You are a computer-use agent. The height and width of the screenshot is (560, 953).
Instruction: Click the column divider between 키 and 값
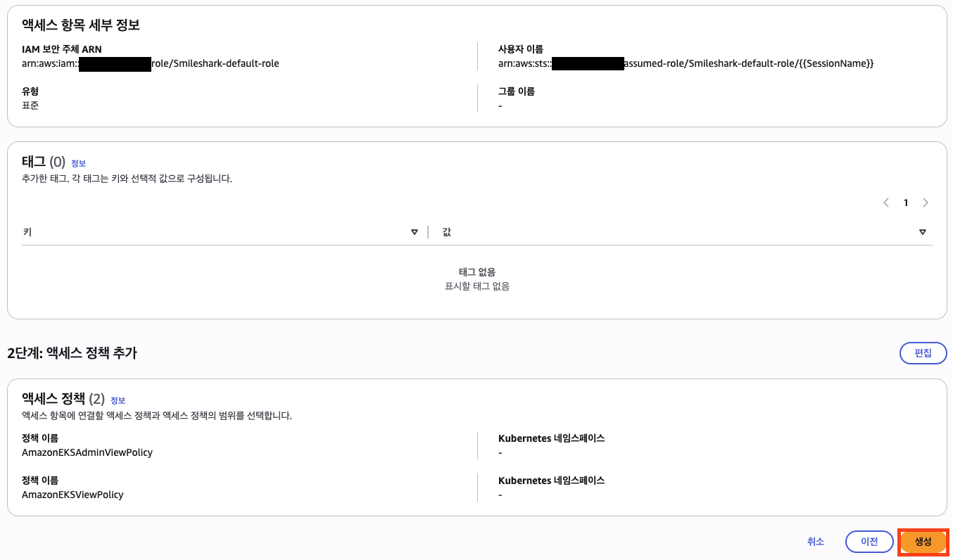[x=428, y=232]
